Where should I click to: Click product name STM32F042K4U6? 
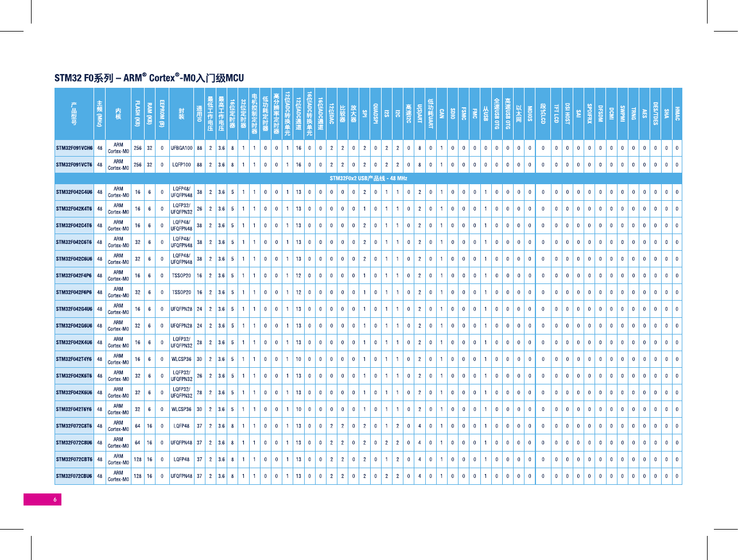(74, 343)
